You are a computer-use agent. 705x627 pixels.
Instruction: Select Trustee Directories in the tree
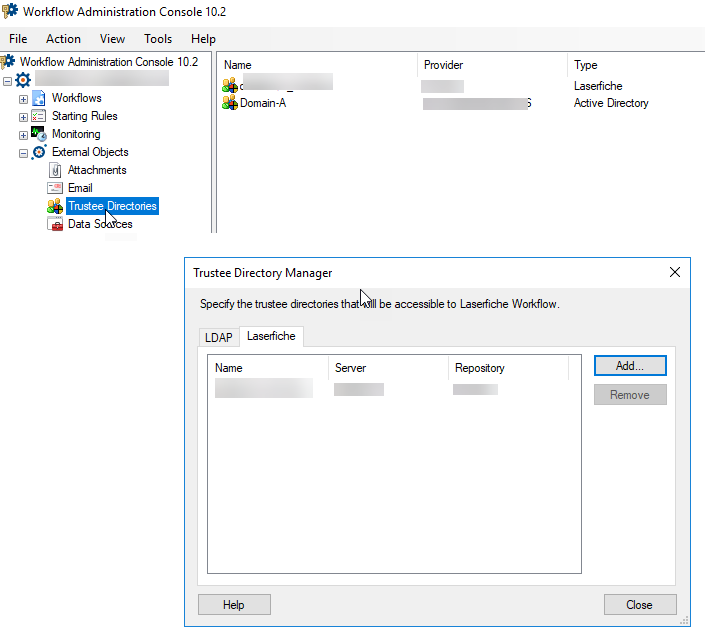[x=112, y=206]
